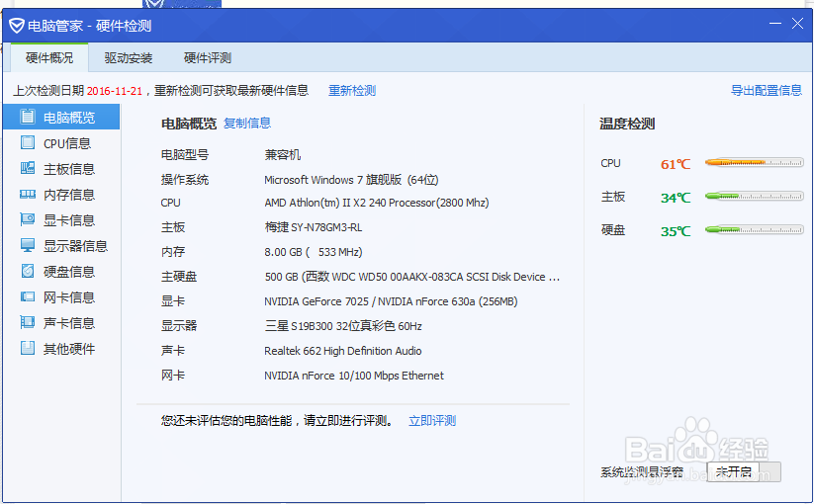Select 显示器信息 label in the sidebar
Viewport: 814px width, 504px height.
(75, 246)
